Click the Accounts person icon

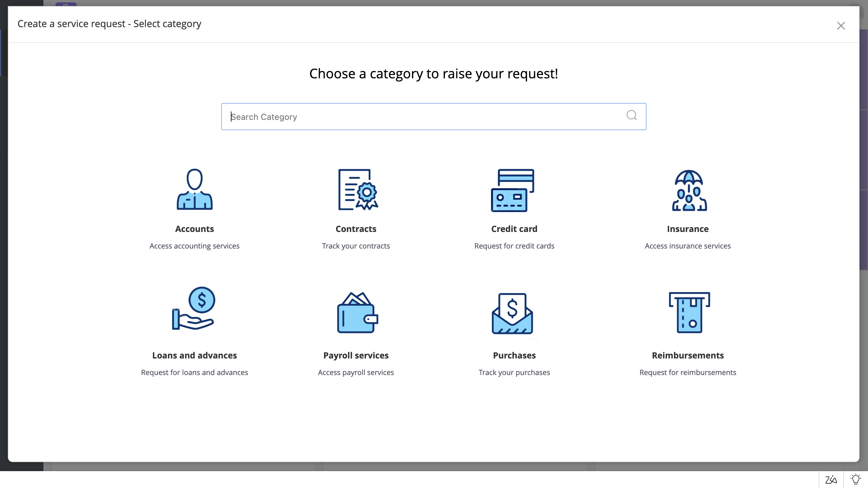(x=194, y=189)
